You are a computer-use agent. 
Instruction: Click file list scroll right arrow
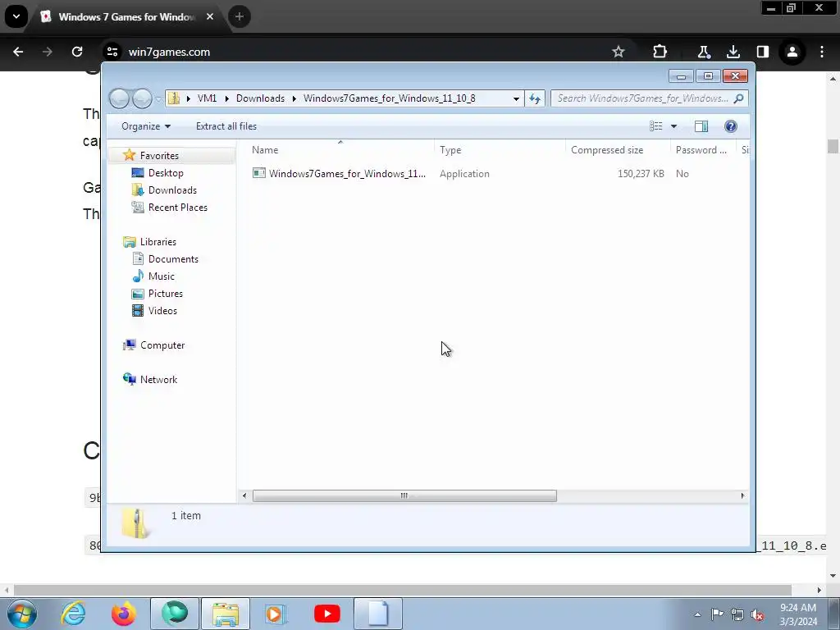click(742, 495)
